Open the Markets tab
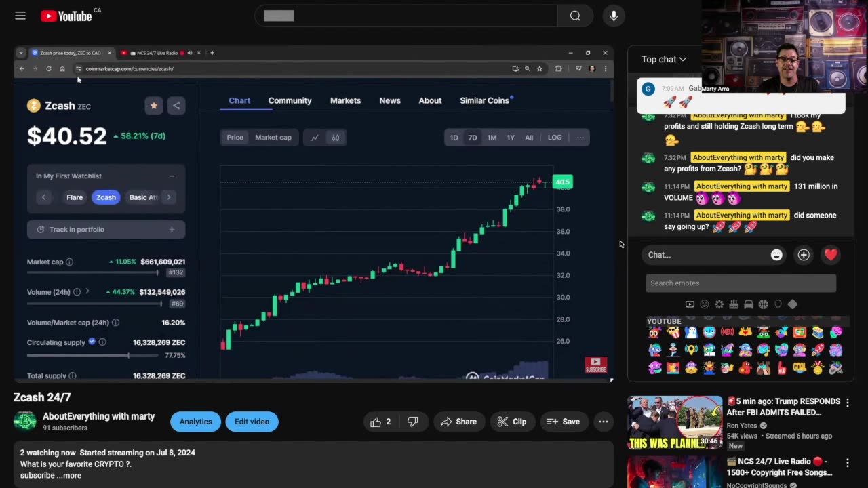 [x=345, y=100]
